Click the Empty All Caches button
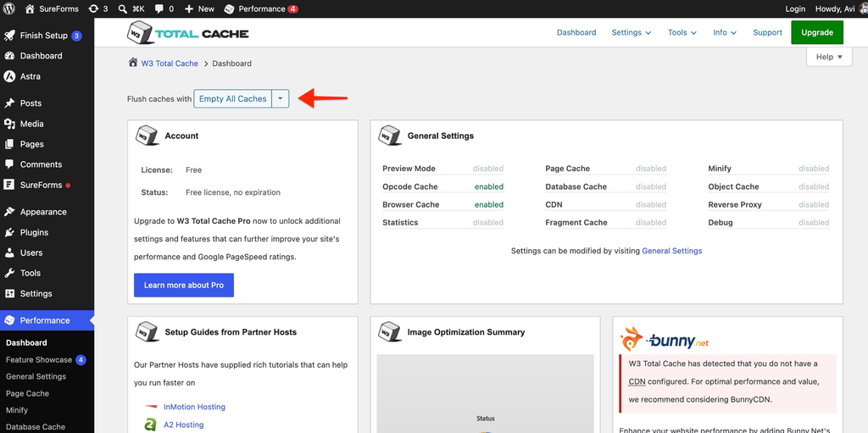The height and width of the screenshot is (433, 868). coord(232,98)
